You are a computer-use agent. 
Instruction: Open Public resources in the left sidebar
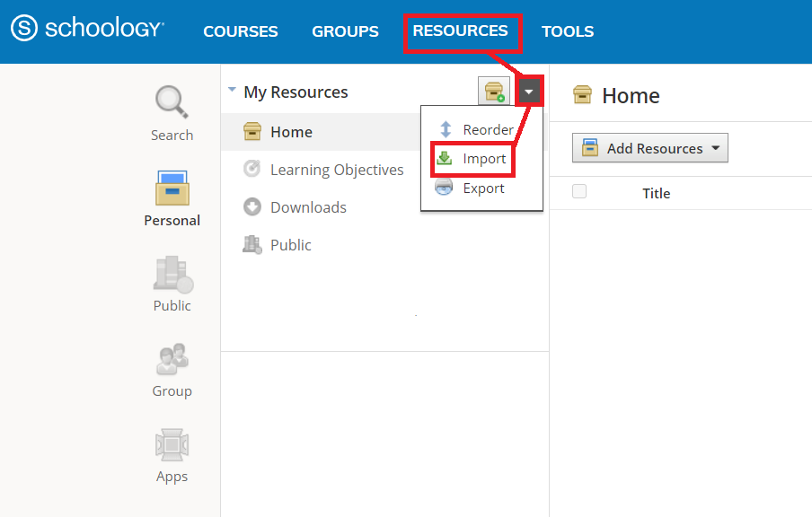pyautogui.click(x=173, y=275)
